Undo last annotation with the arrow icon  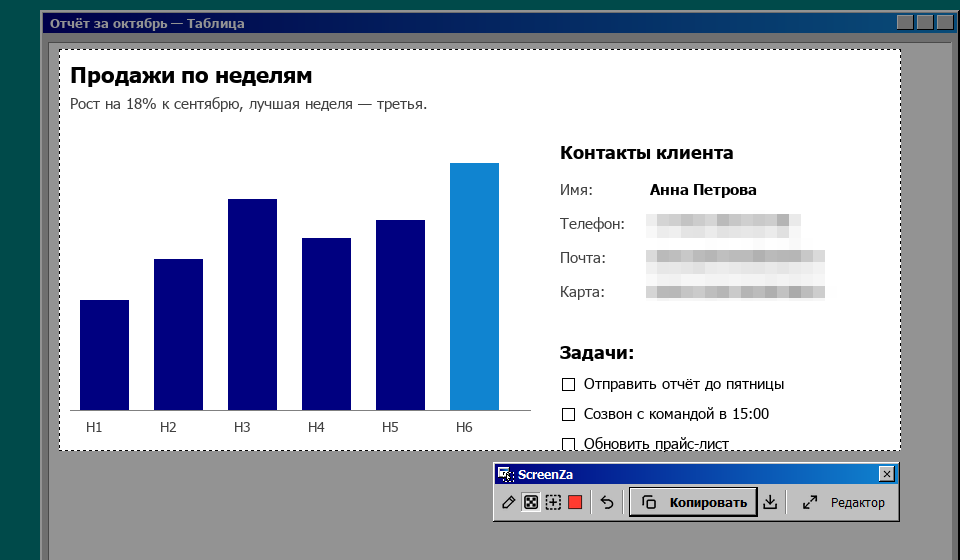(607, 502)
